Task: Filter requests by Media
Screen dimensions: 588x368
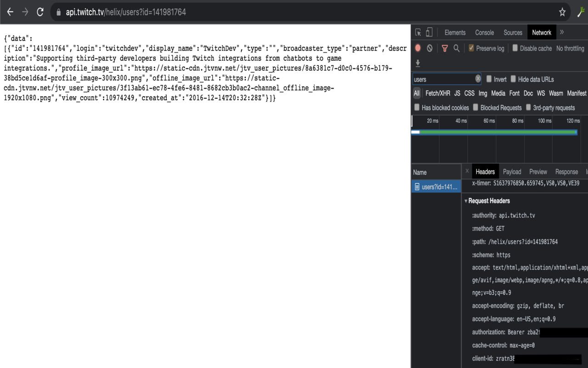Action: point(498,93)
